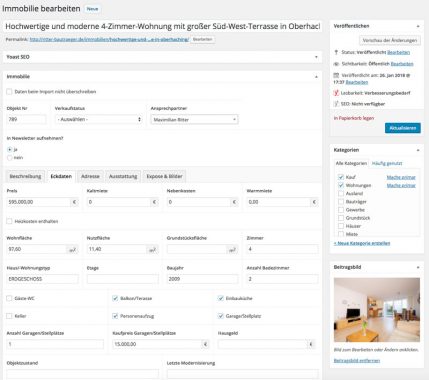Toggle the Keller checkbox
This screenshot has height=380, width=429.
(x=9, y=316)
